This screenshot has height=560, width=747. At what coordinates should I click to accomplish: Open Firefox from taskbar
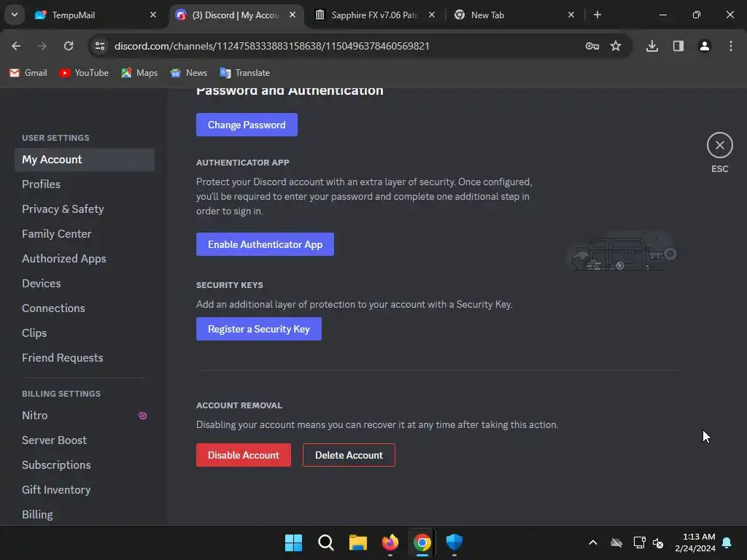(390, 542)
